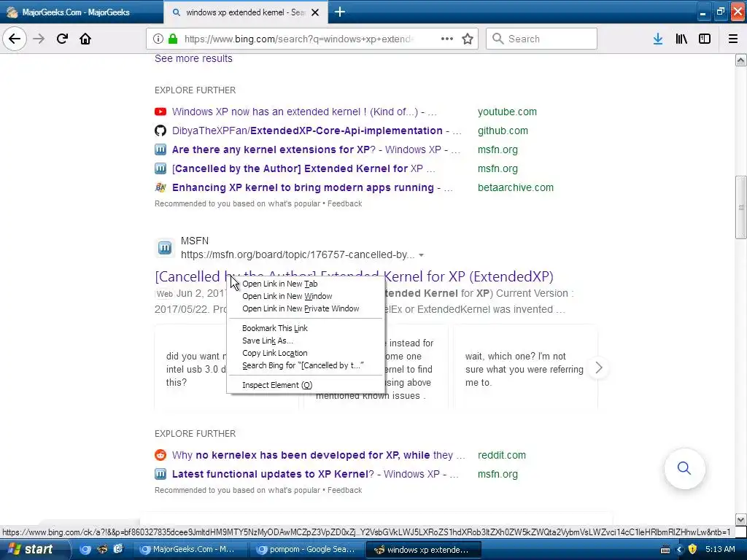Viewport: 747px width, 560px height.
Task: Click the forward navigation arrow
Action: point(39,39)
